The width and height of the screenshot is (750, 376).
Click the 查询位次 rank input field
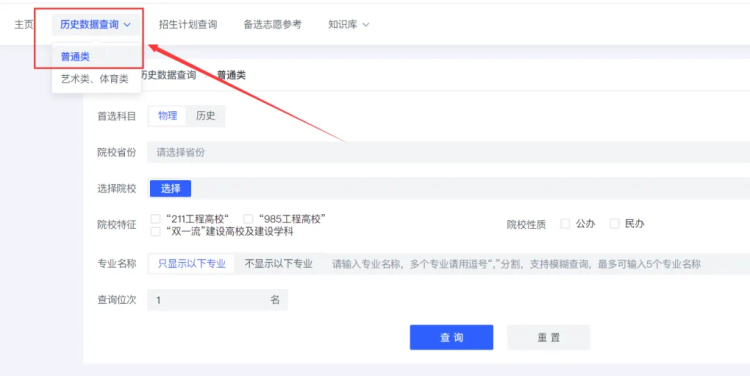tap(217, 300)
